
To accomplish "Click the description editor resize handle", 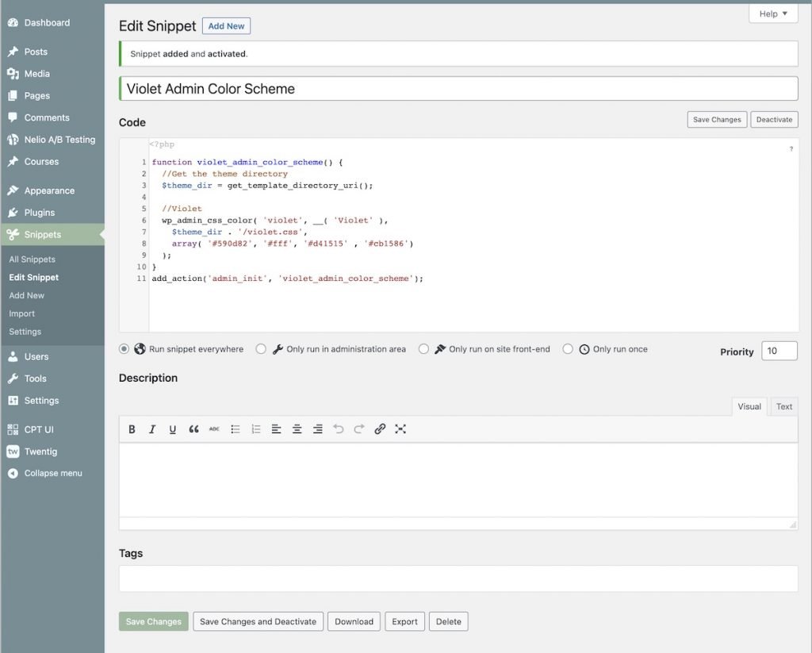I will pos(793,524).
